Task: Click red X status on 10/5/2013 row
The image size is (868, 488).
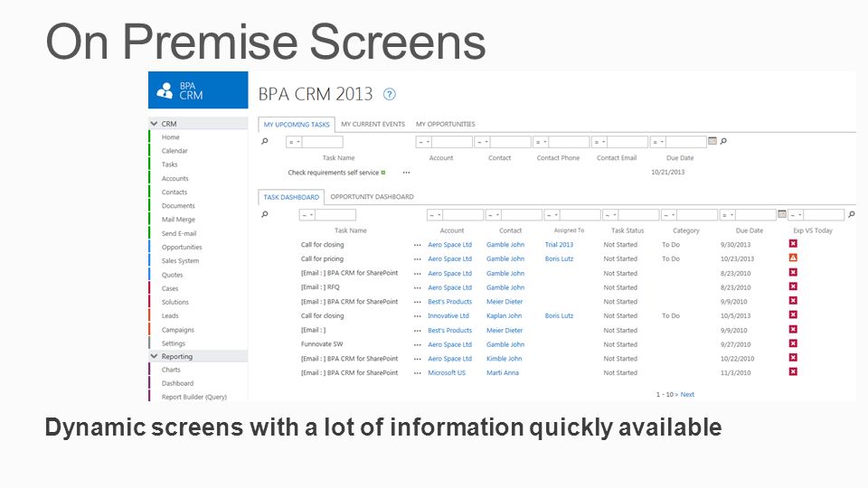Action: pyautogui.click(x=793, y=314)
